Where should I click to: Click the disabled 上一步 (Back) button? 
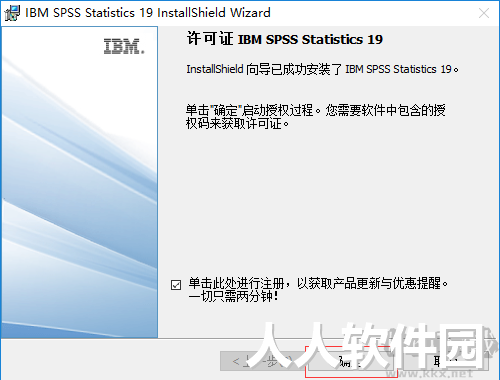pos(263,361)
